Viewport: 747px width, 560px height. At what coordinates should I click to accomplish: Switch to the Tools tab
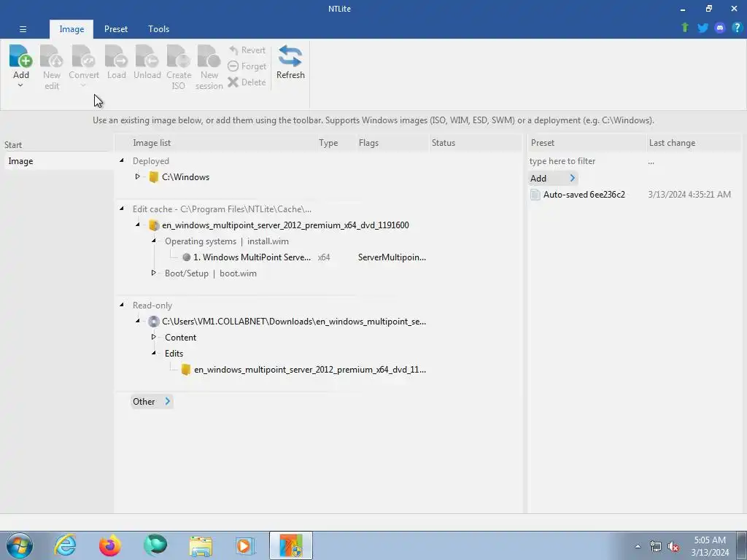click(x=158, y=29)
